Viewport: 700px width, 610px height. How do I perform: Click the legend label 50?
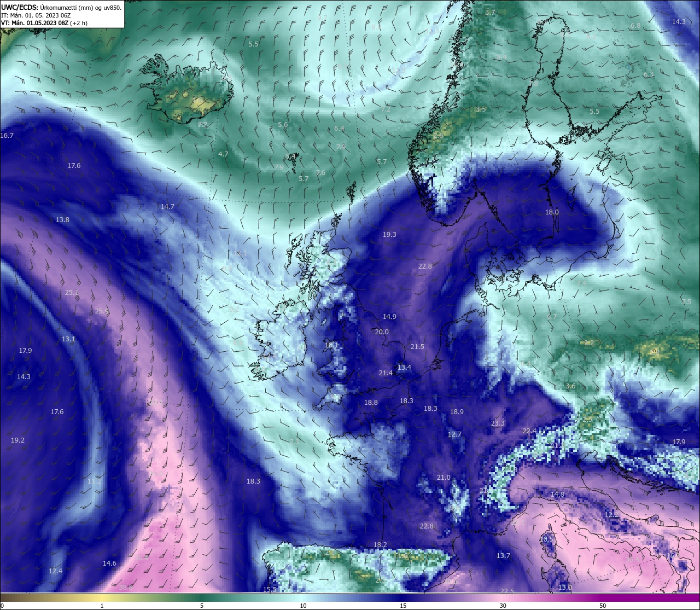coord(603,606)
